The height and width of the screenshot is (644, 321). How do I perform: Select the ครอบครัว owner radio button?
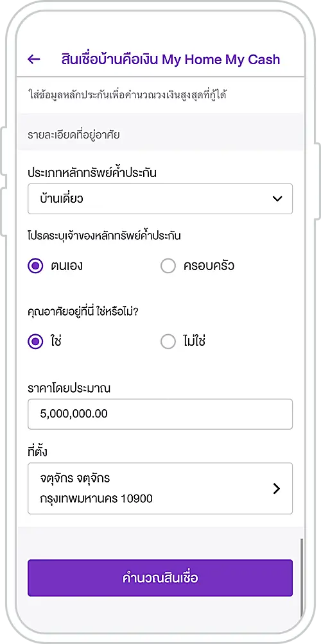click(168, 266)
